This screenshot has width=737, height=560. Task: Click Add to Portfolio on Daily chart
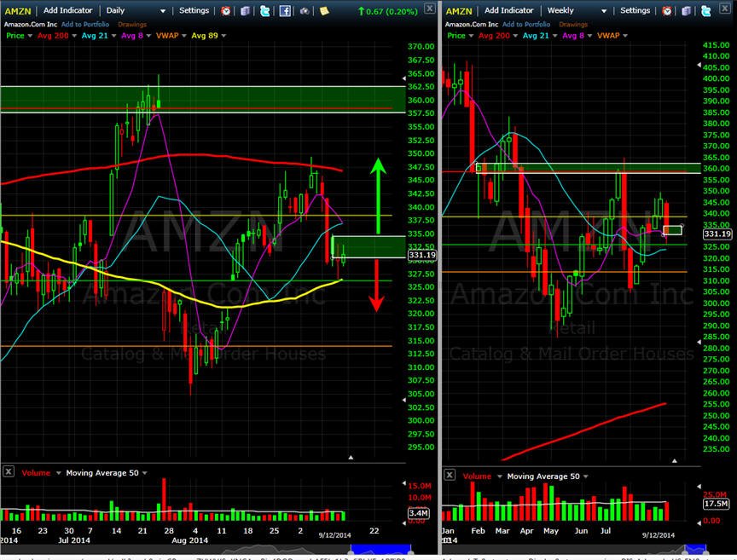85,25
